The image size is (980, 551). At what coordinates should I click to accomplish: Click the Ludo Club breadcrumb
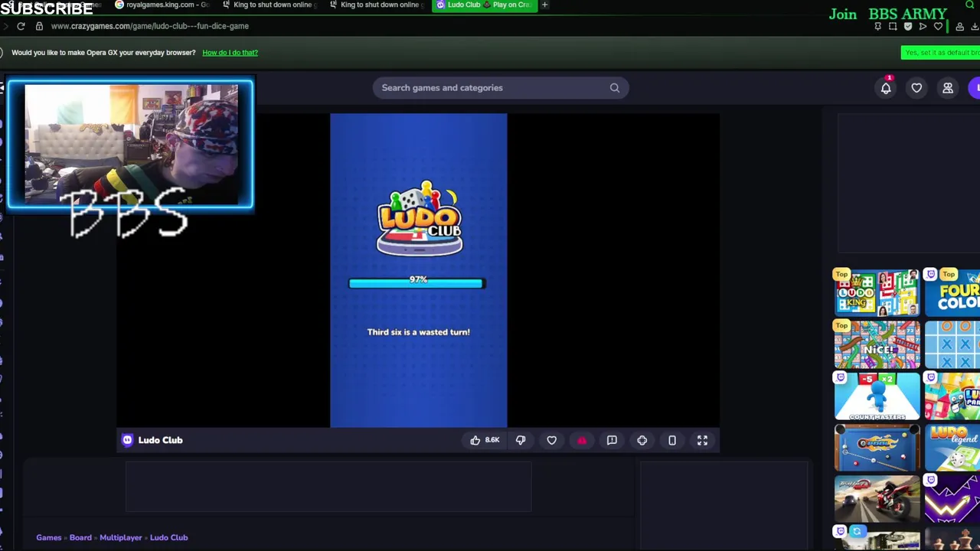coord(168,537)
